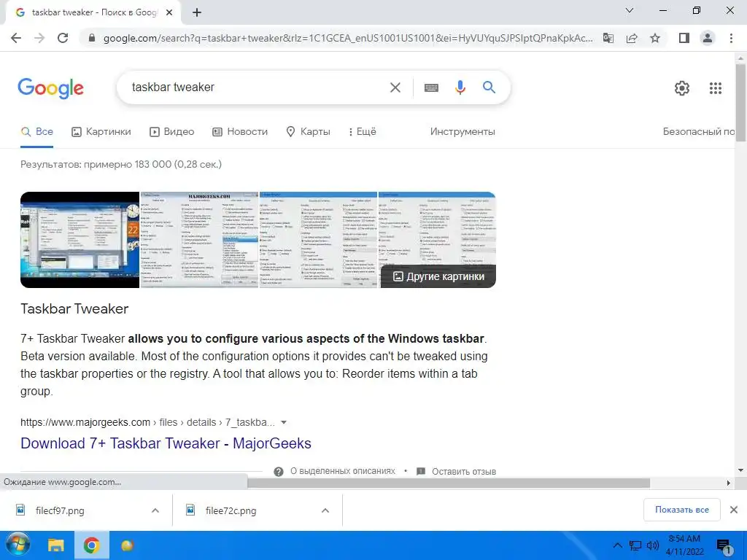Image resolution: width=747 pixels, height=560 pixels.
Task: Click the scrollbar down arrow
Action: coord(740,470)
